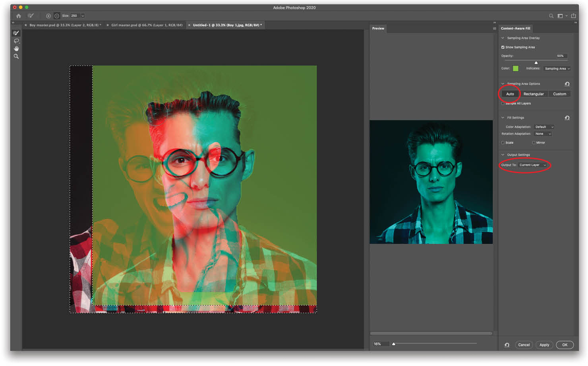Screen dimensions: 588x366
Task: Switch to the Boy master.psd tab
Action: tap(64, 25)
